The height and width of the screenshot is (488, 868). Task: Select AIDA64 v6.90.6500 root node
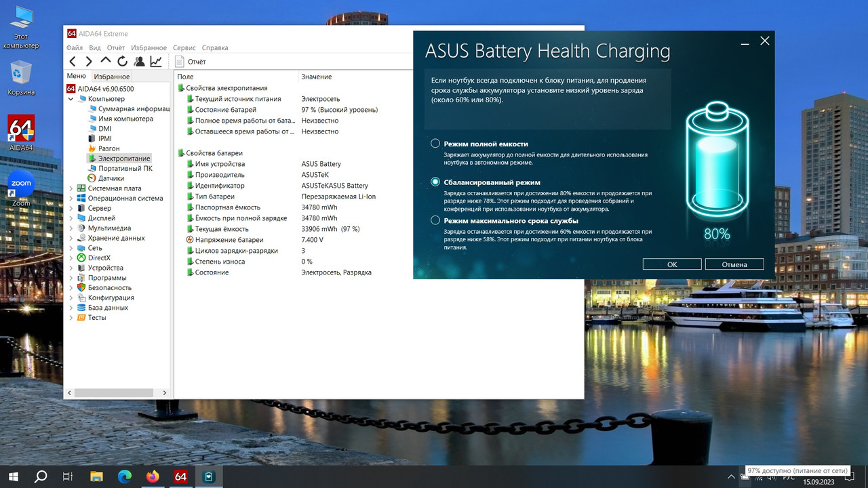point(100,89)
